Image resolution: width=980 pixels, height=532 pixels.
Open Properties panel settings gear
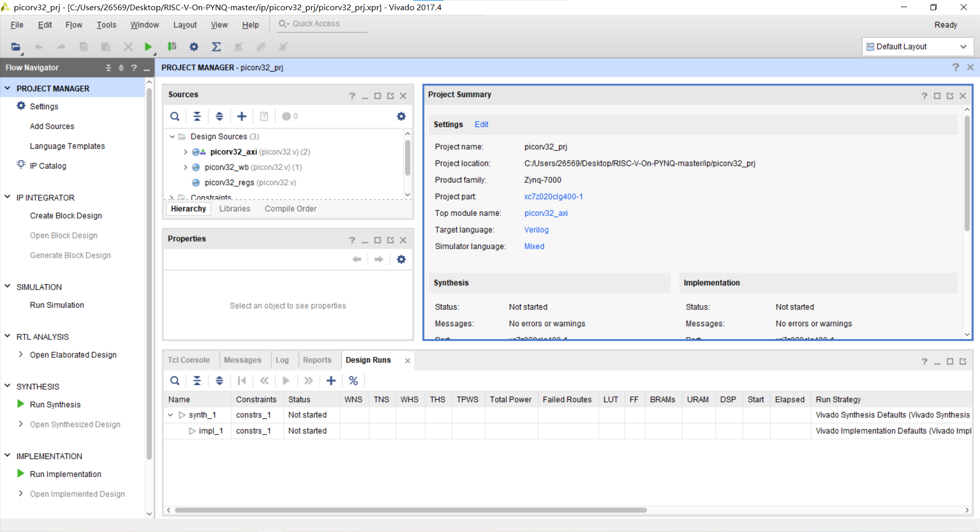[x=401, y=259]
